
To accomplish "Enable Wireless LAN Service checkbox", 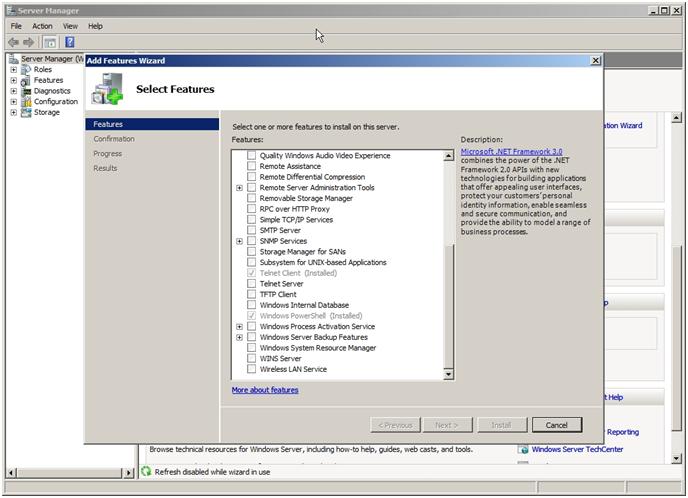I will click(x=251, y=369).
